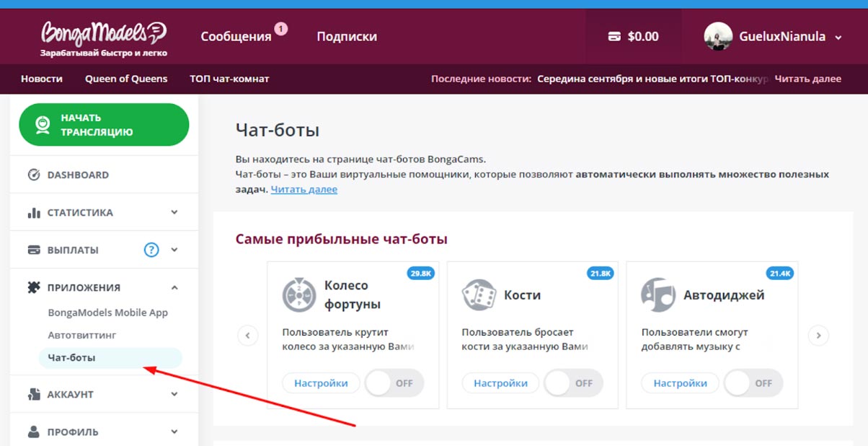Show previous chat-bots with left arrow

247,336
